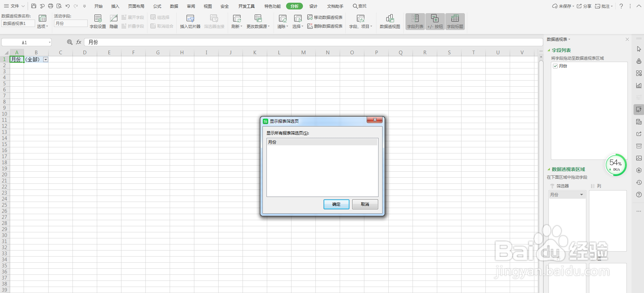The image size is (644, 293).
Task: Click the 数据透视表名称 name input field
Action: 18,23
